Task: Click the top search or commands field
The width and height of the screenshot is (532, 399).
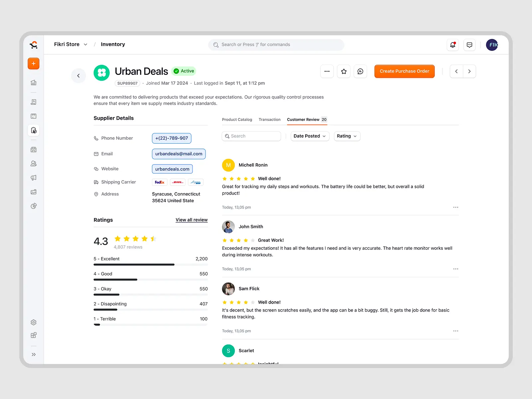Action: [276, 45]
